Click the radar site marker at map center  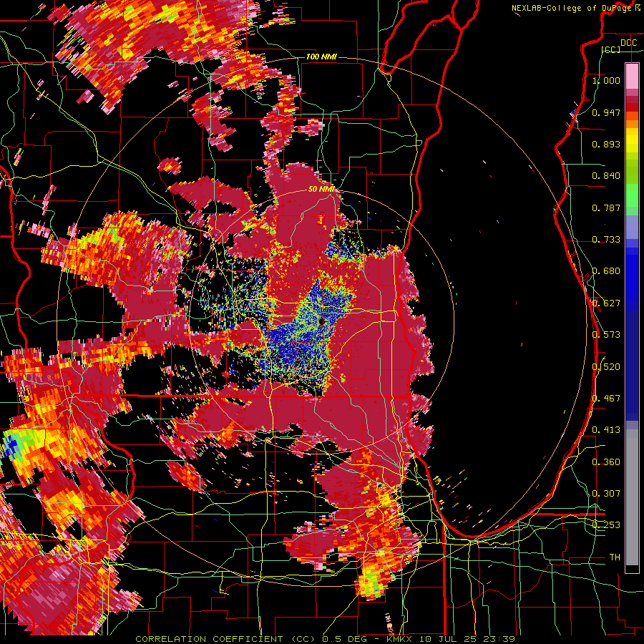[x=321, y=321]
